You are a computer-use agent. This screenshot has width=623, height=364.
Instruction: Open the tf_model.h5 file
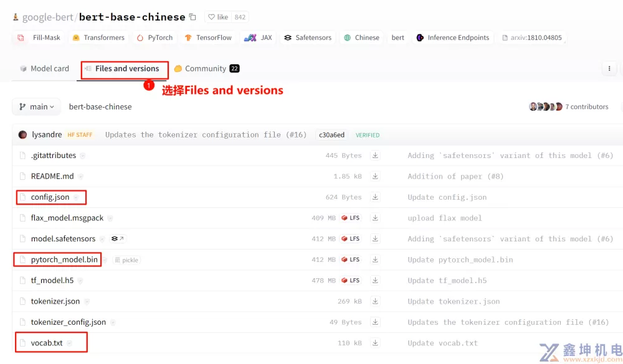coord(52,281)
